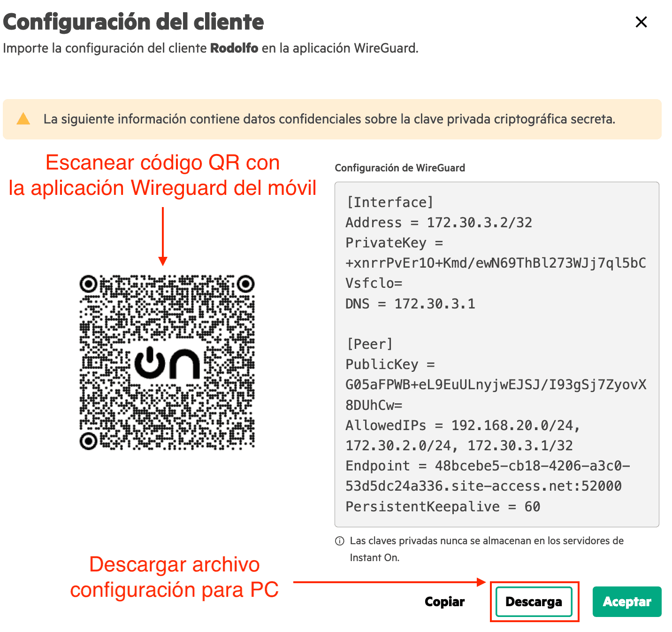Click the DNS = 172.30.3.1 line
Screen dimensions: 672x632
tap(410, 304)
